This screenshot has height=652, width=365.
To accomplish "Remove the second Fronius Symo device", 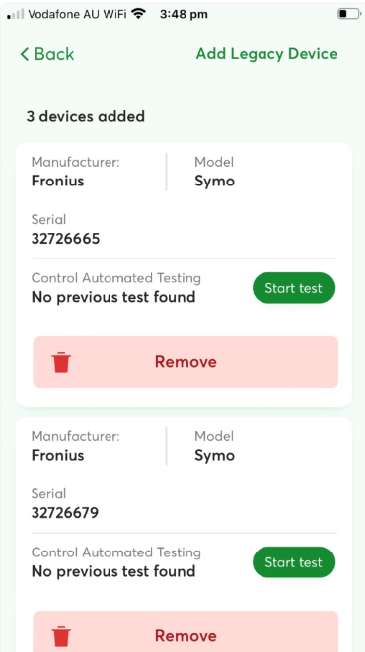I will point(185,631).
